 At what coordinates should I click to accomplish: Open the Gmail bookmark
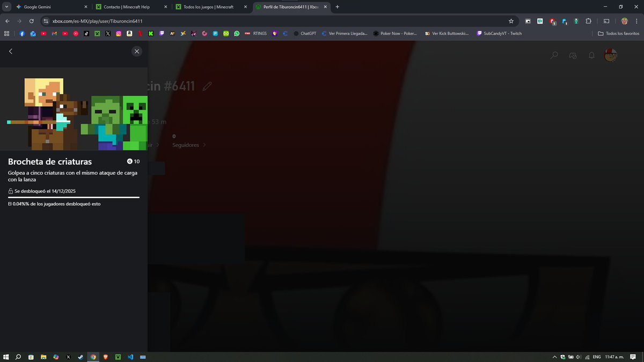pos(54,33)
